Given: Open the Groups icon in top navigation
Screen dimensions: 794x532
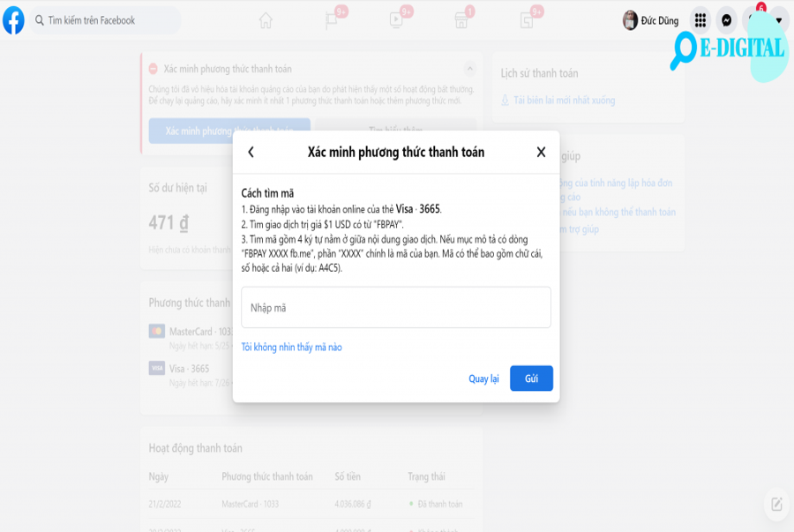Looking at the screenshot, I should 527,21.
